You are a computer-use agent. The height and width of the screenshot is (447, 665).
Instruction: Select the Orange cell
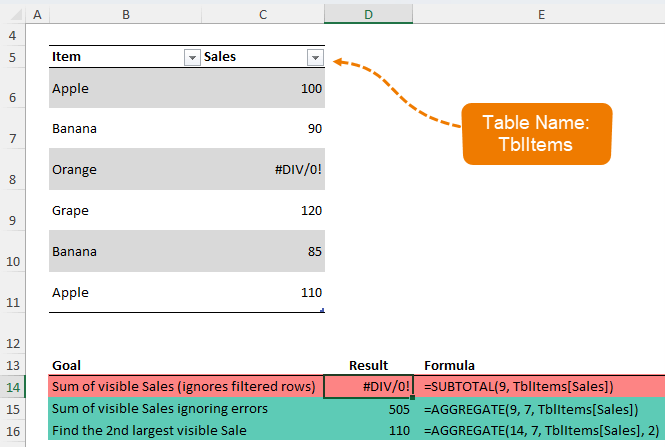pos(125,170)
